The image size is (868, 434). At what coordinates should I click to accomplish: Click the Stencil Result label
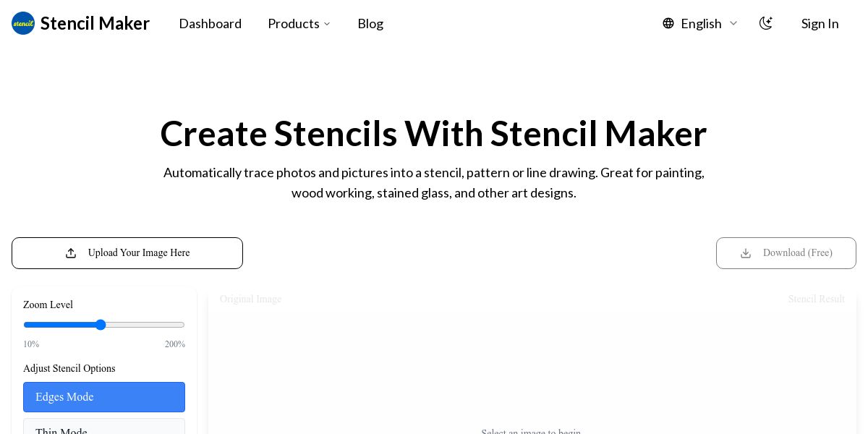click(x=817, y=299)
